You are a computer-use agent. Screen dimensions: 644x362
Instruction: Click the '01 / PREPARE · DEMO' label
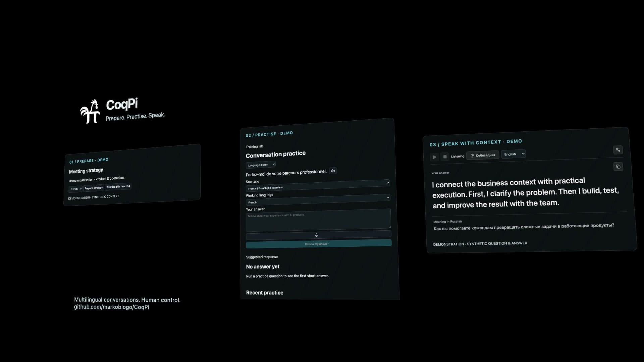coord(89,161)
